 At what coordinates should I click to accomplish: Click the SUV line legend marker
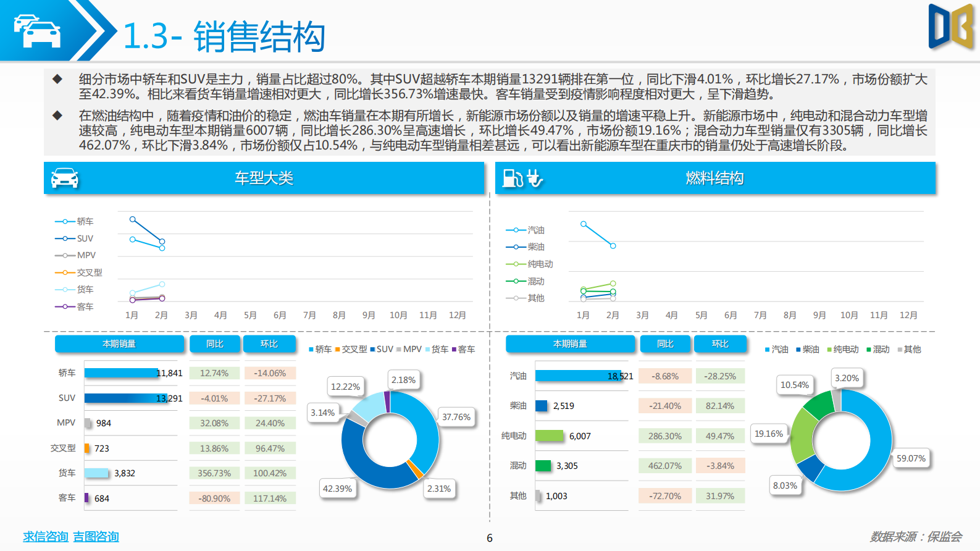65,238
